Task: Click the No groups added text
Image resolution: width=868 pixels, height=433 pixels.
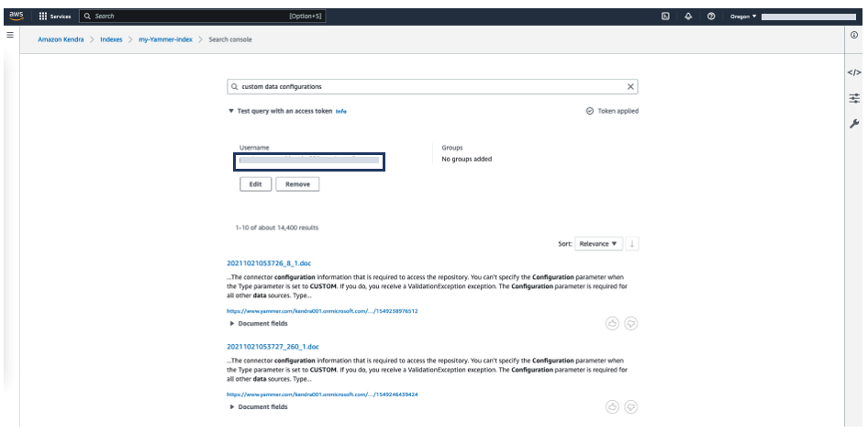Action: (467, 160)
